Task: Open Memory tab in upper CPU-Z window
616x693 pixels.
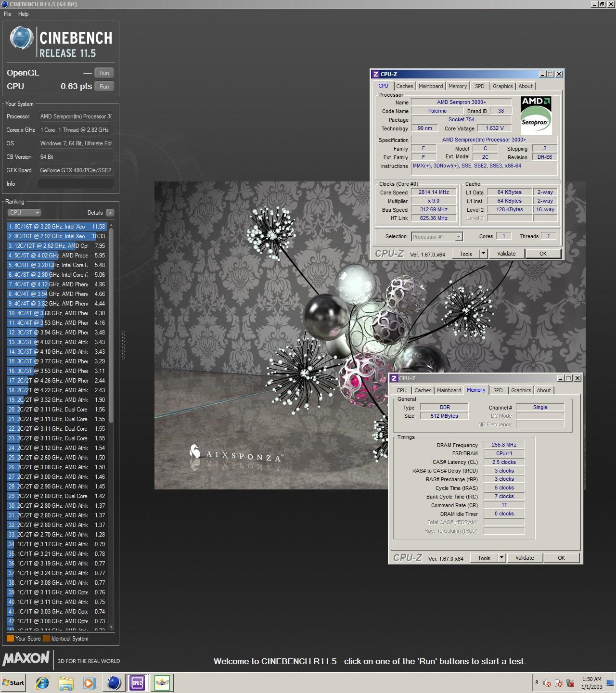Action: [x=458, y=86]
